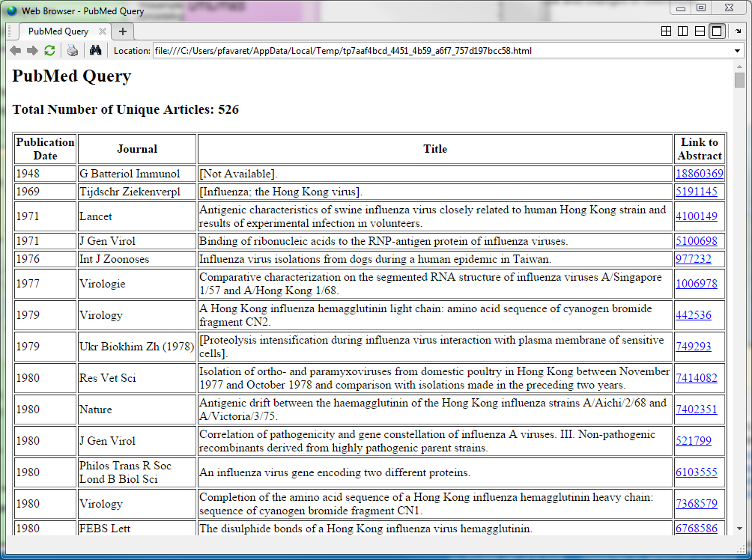Open abstract link 5100698
The image size is (752, 560).
tap(697, 240)
